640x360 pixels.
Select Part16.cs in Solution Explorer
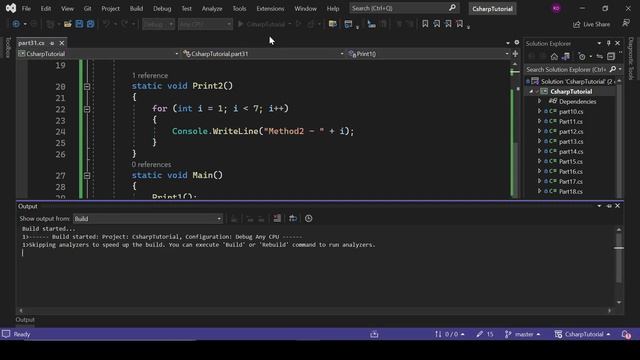571,171
